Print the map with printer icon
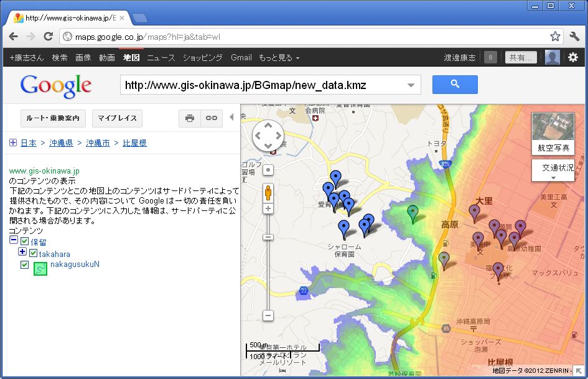 click(190, 118)
